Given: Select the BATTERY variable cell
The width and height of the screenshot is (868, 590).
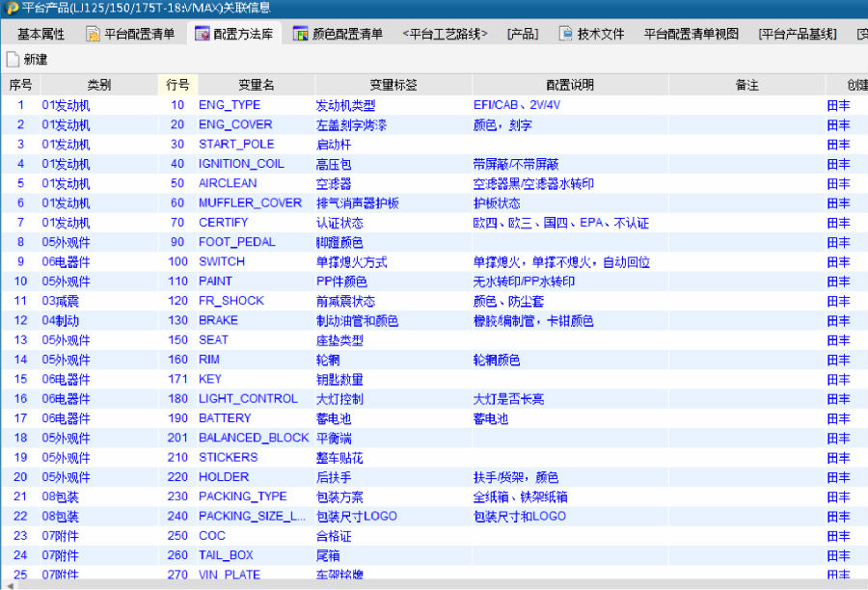Looking at the screenshot, I should pyautogui.click(x=257, y=418).
